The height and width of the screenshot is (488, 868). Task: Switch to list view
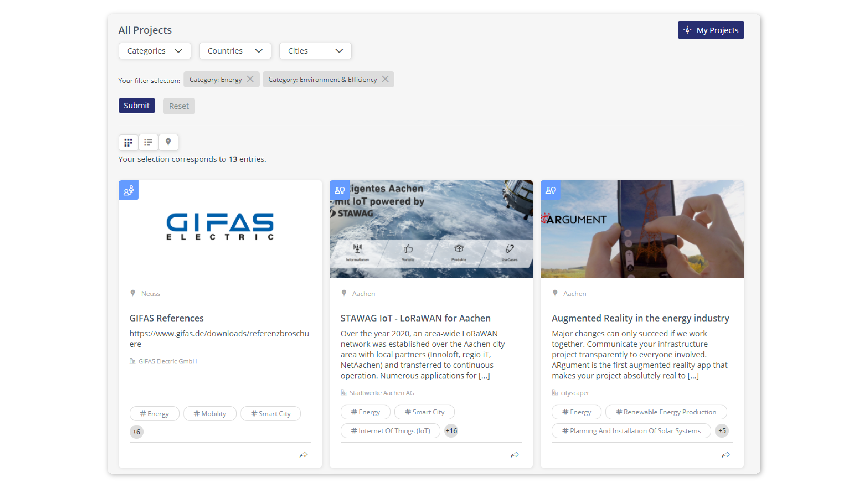pyautogui.click(x=148, y=142)
